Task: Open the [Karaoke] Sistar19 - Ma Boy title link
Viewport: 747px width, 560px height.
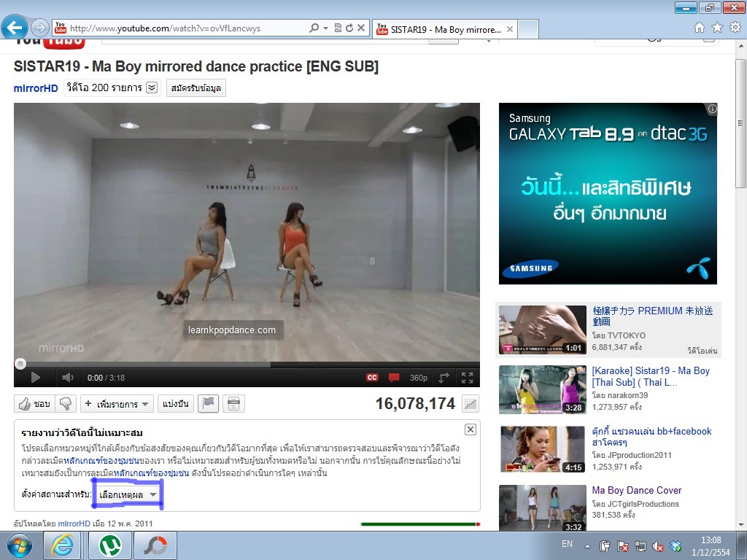Action: tap(651, 376)
